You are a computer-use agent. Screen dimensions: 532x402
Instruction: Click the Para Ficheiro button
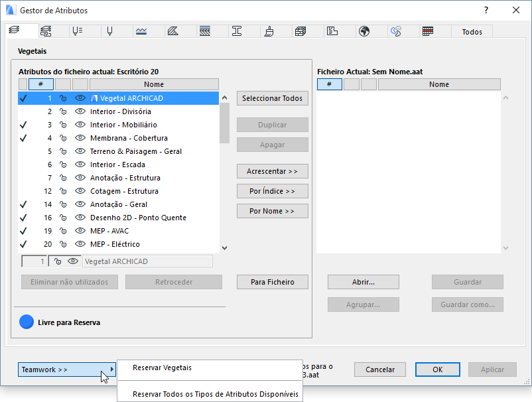click(x=273, y=282)
